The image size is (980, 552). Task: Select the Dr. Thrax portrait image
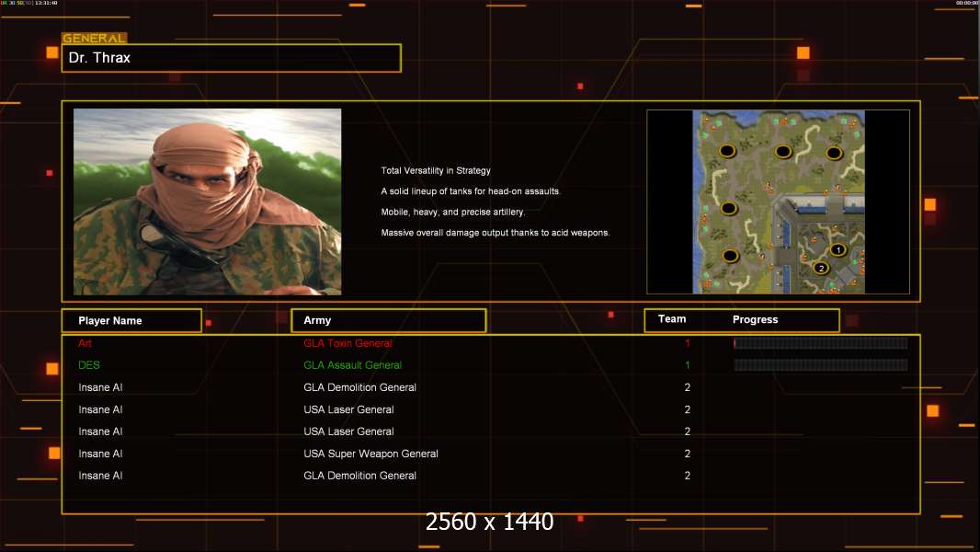208,201
